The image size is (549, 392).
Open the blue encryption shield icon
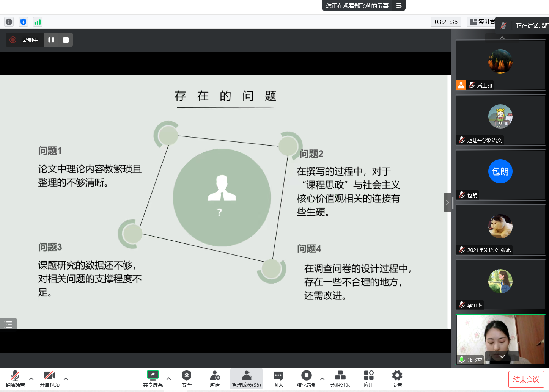click(x=23, y=22)
